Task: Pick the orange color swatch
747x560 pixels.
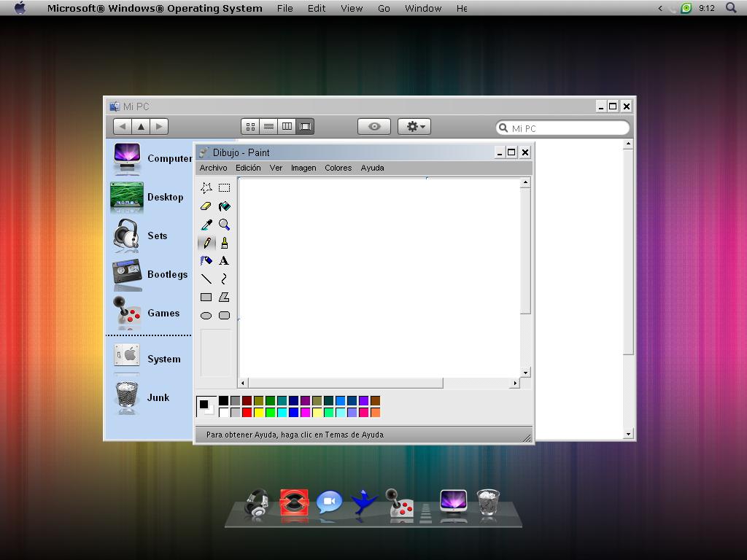Action: [x=376, y=413]
